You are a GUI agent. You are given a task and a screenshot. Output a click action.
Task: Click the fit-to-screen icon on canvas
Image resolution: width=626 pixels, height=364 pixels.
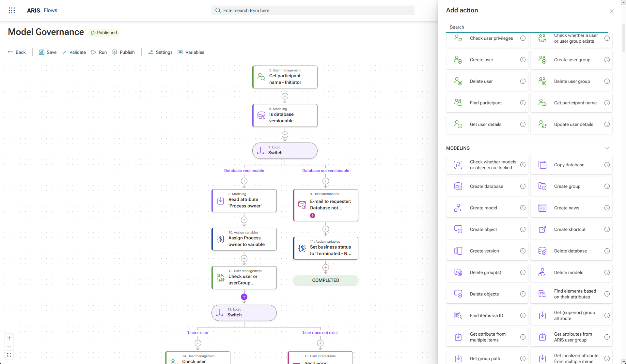9,355
